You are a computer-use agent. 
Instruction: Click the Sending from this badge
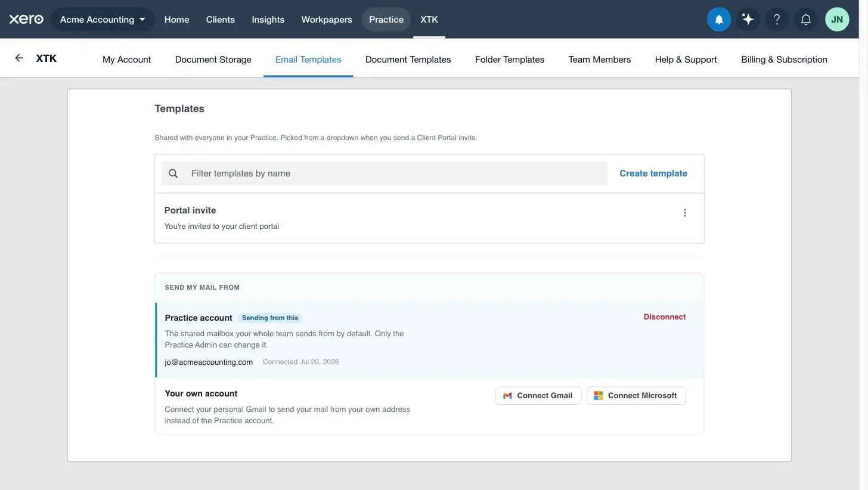coord(270,318)
